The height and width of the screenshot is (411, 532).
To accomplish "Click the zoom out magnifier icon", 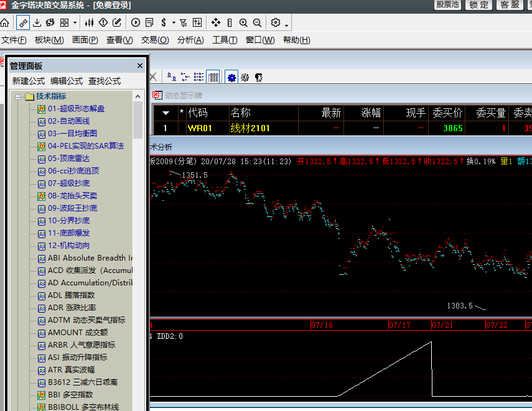I will click(x=257, y=23).
